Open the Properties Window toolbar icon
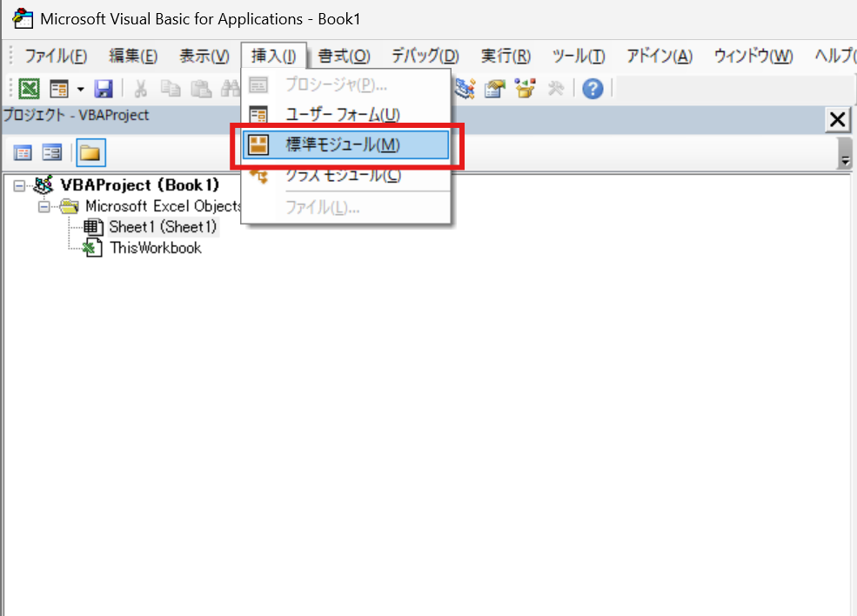The height and width of the screenshot is (616, 857). coord(495,88)
